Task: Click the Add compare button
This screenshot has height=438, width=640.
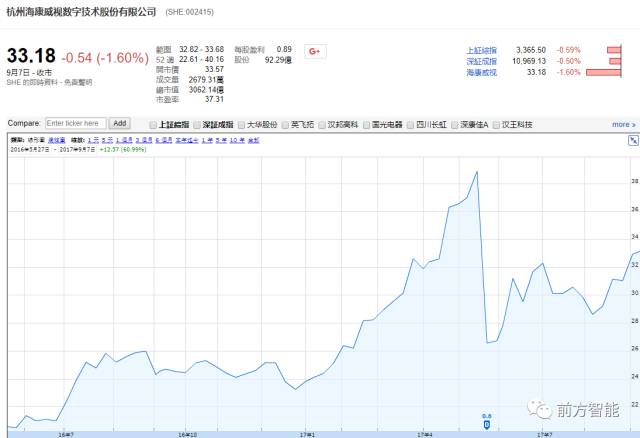Action: [x=120, y=123]
